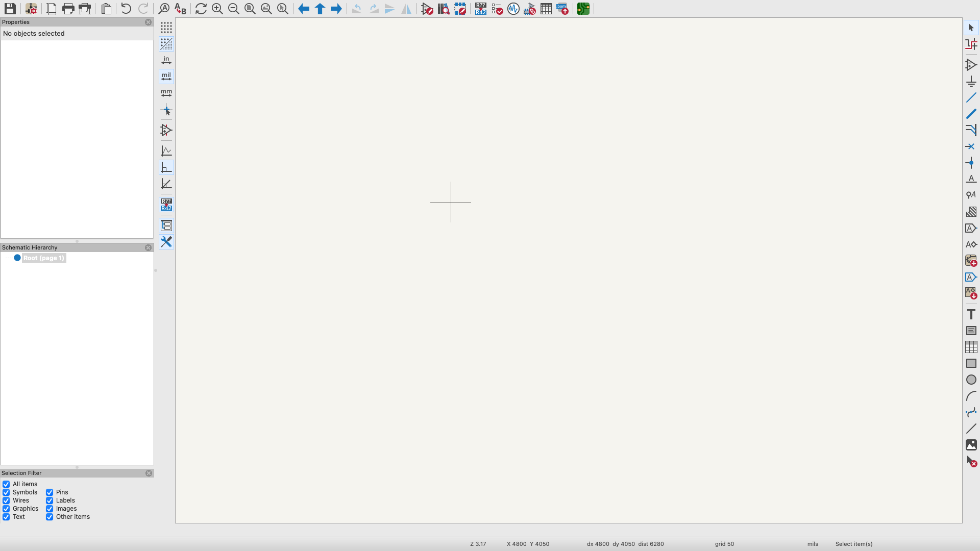Toggle the All items checkbox
The height and width of the screenshot is (551, 980).
(6, 484)
